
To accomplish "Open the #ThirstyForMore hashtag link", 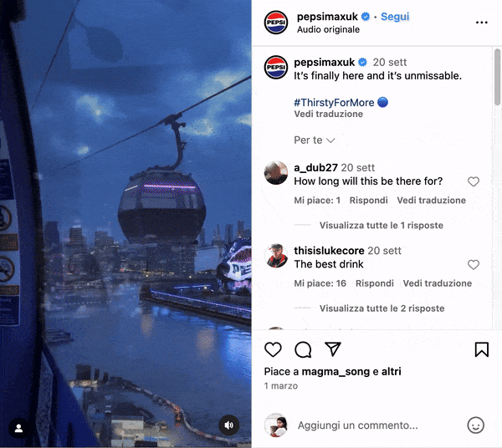I will [334, 102].
